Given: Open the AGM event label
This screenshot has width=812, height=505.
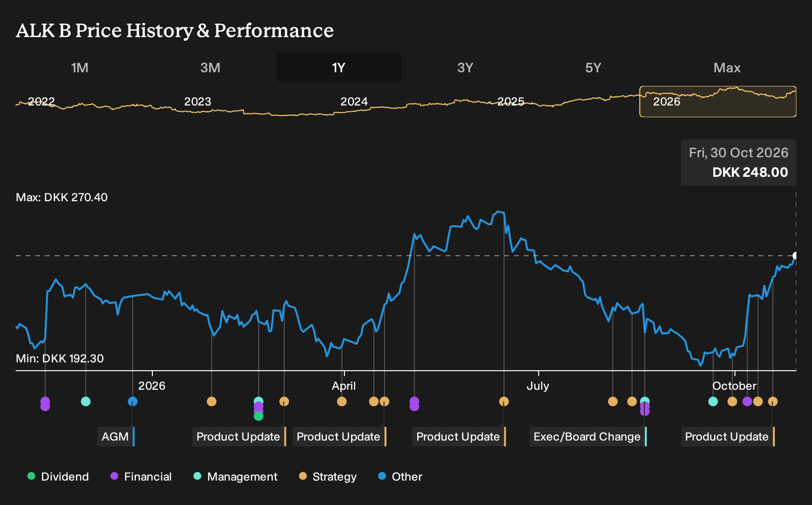Looking at the screenshot, I should (116, 437).
